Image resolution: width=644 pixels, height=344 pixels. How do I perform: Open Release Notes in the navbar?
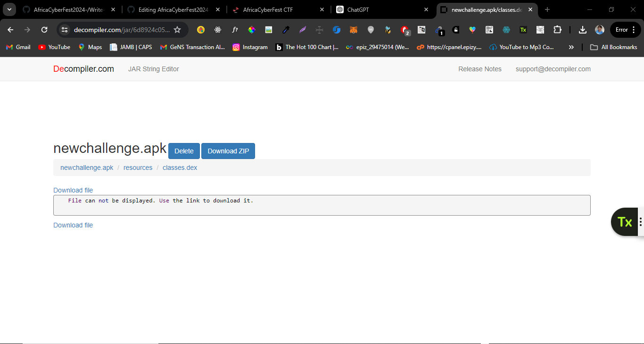pyautogui.click(x=479, y=69)
